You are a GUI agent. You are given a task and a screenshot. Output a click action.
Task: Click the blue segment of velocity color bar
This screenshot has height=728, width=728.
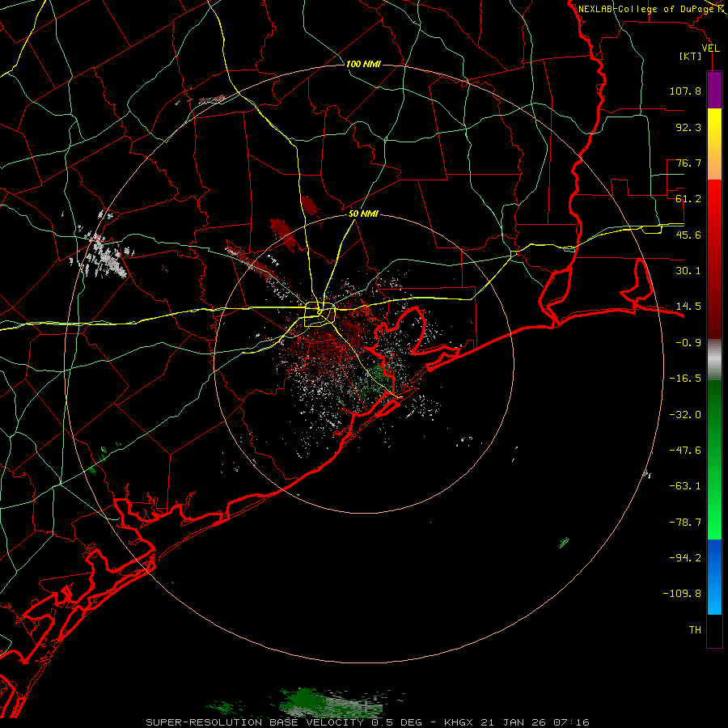coord(714,577)
